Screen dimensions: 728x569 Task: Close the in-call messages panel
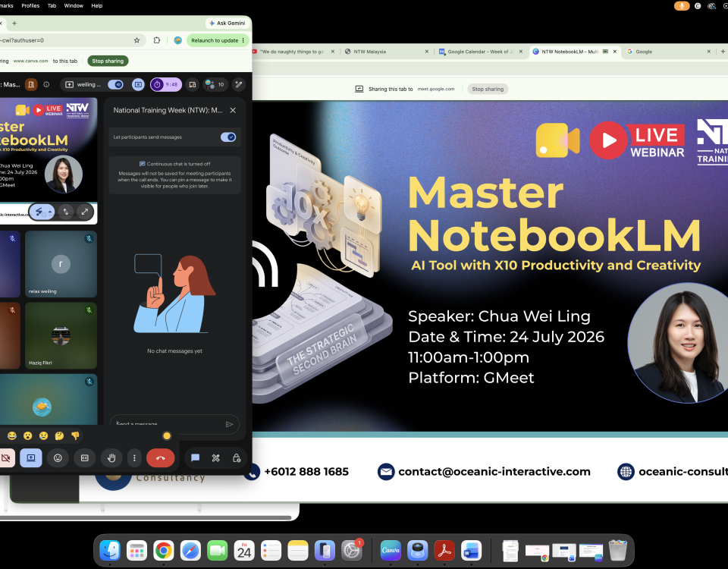pos(233,110)
